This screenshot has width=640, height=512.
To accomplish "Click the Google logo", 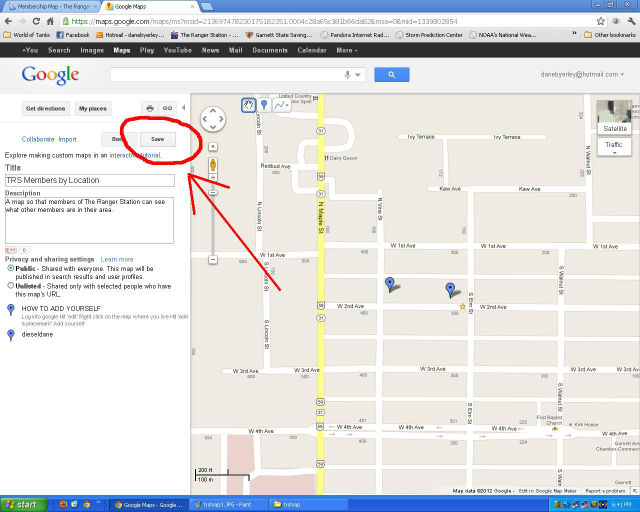I will point(50,75).
